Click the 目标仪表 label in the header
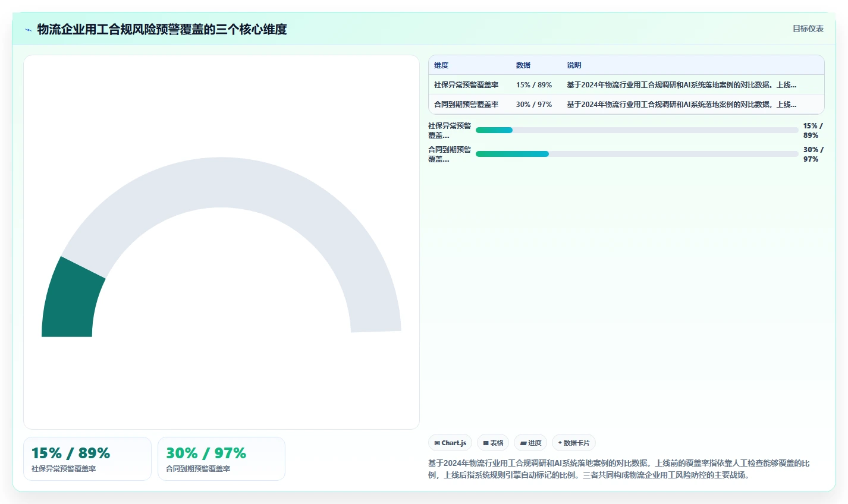Image resolution: width=848 pixels, height=504 pixels. 808,29
